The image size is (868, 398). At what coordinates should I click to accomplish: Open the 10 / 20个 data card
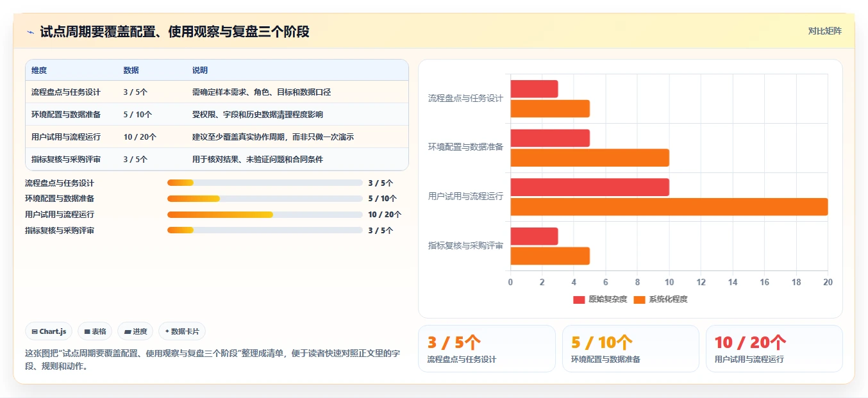[x=774, y=349]
